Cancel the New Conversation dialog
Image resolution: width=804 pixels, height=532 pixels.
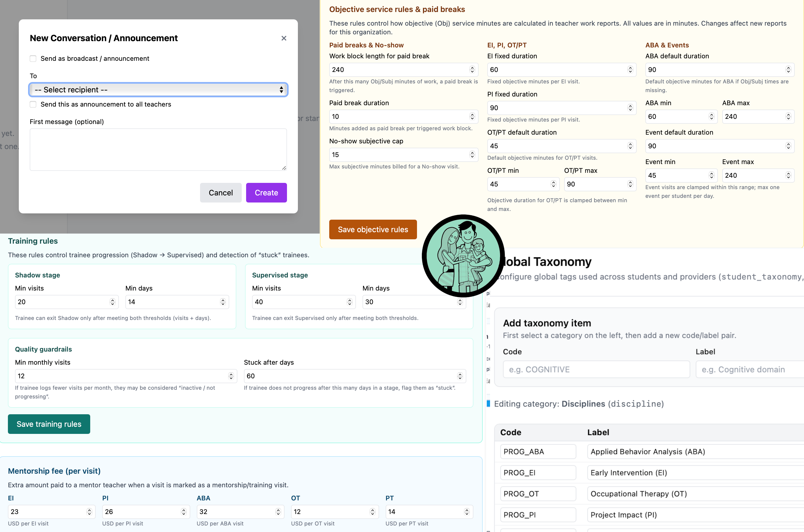click(x=220, y=192)
